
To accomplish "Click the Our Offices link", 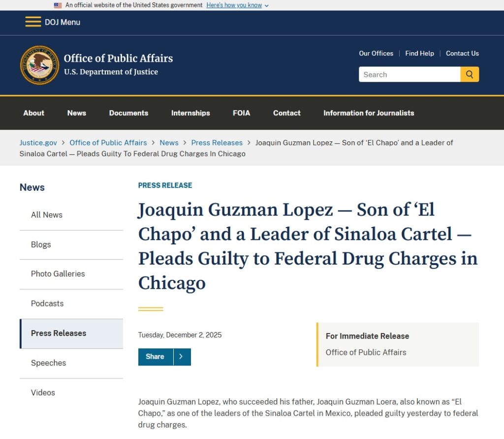I will point(376,53).
